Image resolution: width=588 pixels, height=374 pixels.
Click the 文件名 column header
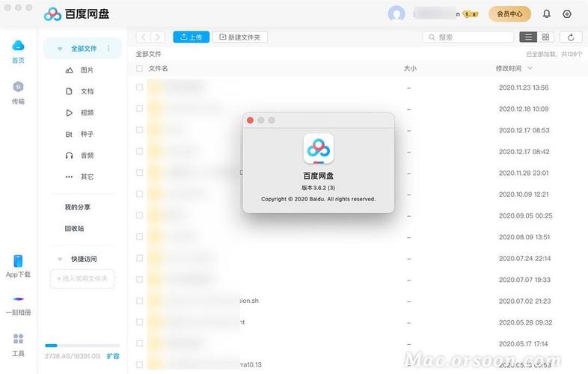pos(159,68)
